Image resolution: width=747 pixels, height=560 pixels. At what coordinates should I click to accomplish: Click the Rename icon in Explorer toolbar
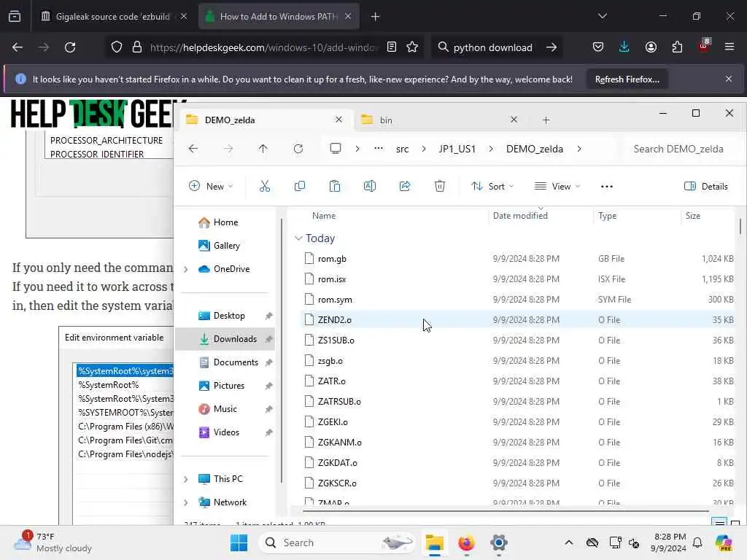370,186
